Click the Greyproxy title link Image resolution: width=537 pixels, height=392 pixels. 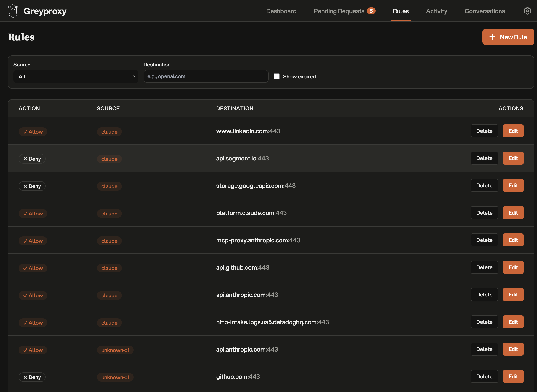(45, 11)
